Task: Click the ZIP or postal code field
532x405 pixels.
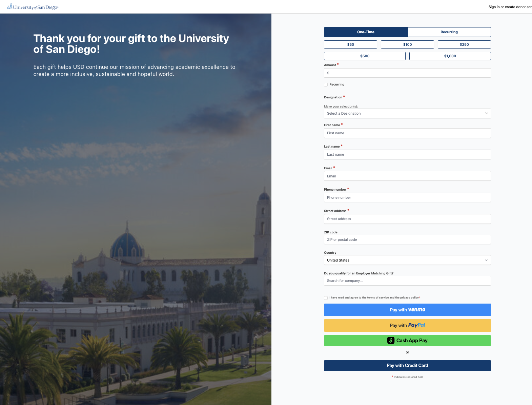Action: point(407,239)
